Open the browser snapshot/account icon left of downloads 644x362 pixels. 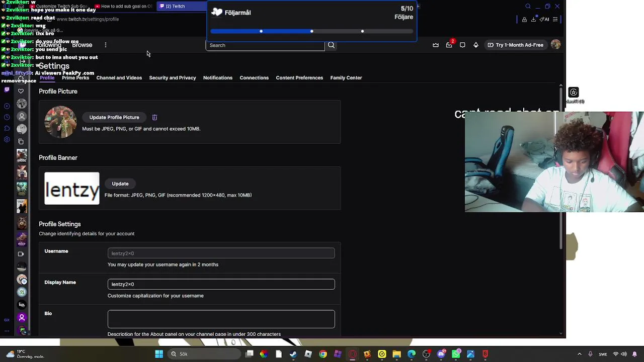524,20
